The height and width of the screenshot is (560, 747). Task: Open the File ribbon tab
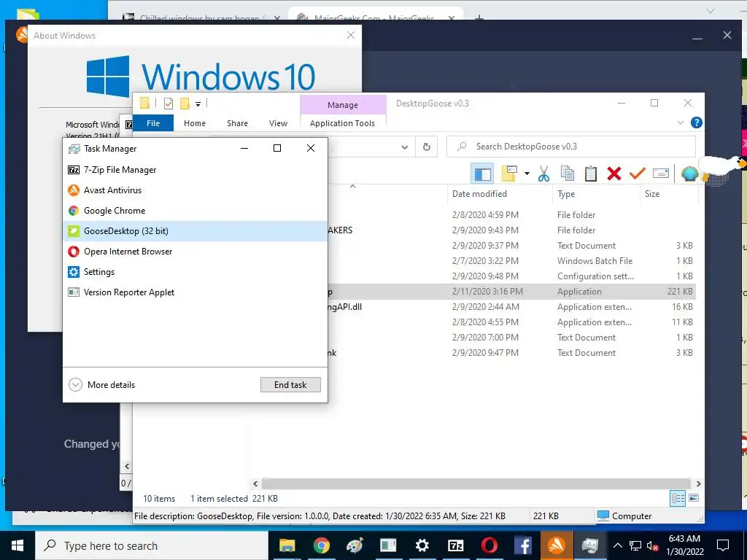point(153,123)
